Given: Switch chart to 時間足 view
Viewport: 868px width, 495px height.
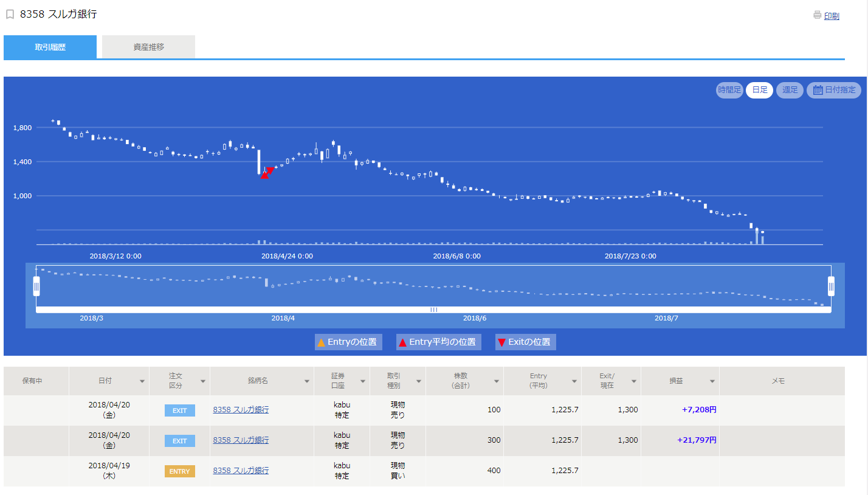Looking at the screenshot, I should 729,90.
